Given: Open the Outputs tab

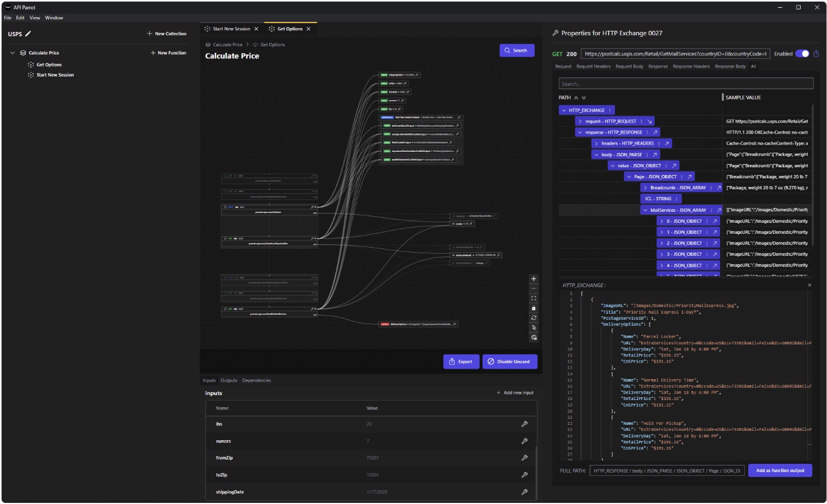Looking at the screenshot, I should [x=228, y=381].
